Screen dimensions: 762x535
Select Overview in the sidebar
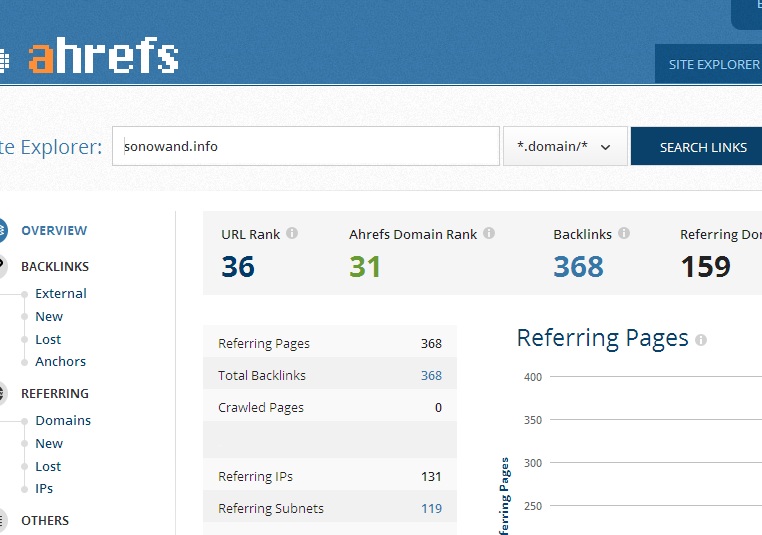click(x=54, y=231)
